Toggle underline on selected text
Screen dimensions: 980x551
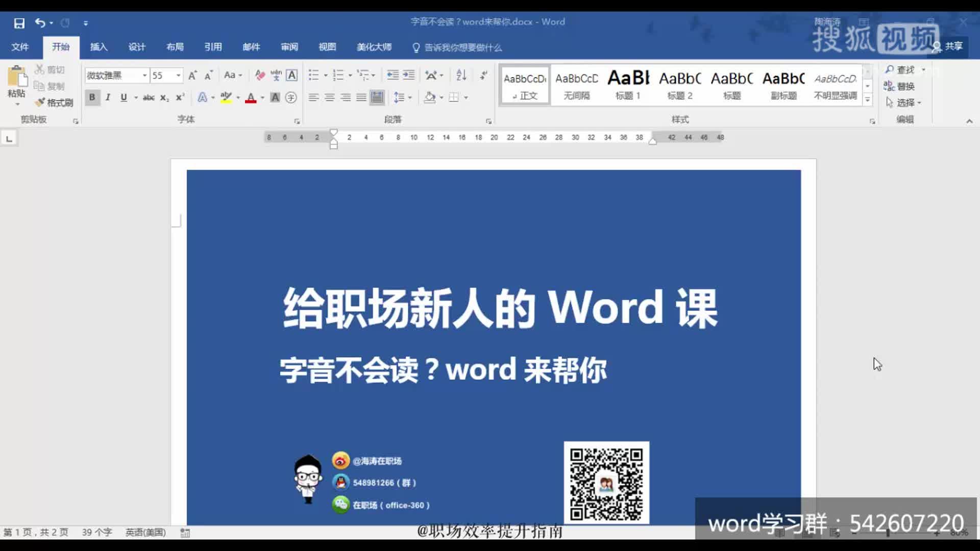coord(124,97)
